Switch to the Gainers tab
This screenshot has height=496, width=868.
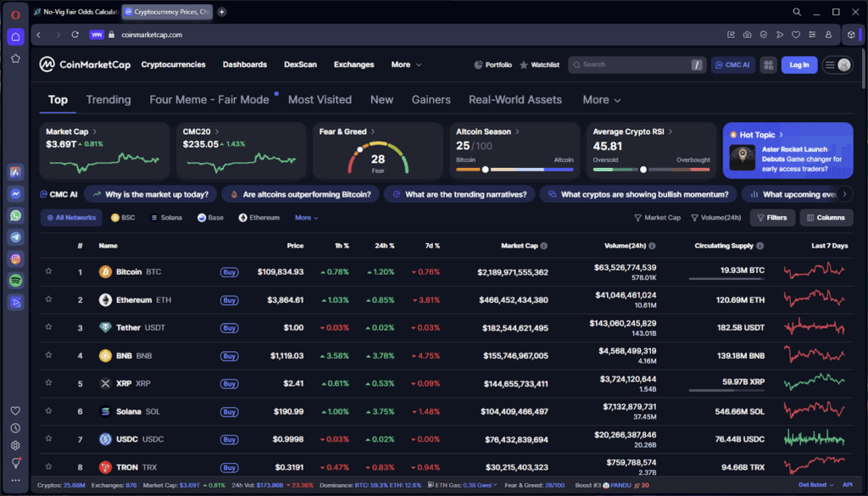click(431, 100)
